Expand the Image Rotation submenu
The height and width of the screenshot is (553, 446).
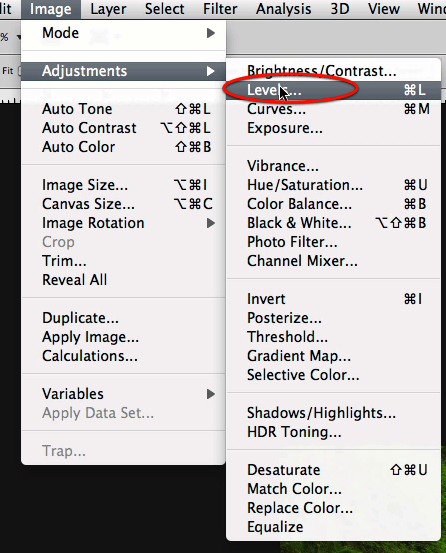123,223
